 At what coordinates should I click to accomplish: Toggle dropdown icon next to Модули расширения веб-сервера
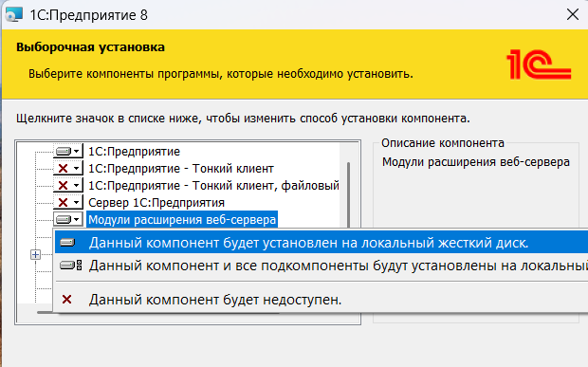[68, 219]
